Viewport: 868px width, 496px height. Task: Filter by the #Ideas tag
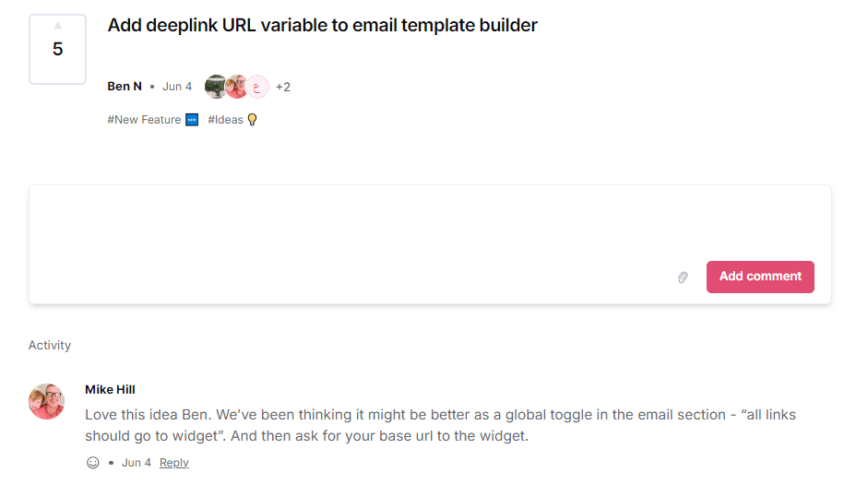225,120
